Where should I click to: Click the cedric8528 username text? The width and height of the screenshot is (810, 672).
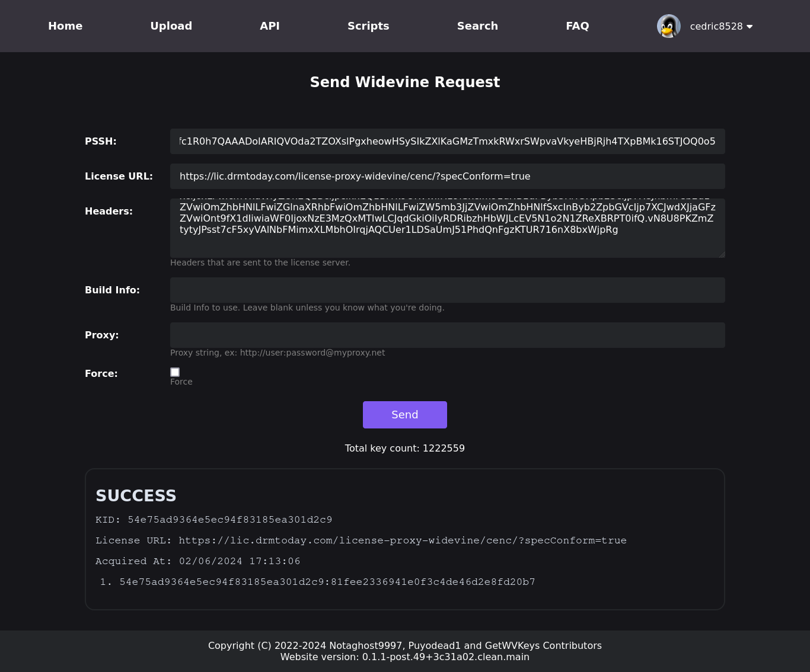pyautogui.click(x=716, y=27)
